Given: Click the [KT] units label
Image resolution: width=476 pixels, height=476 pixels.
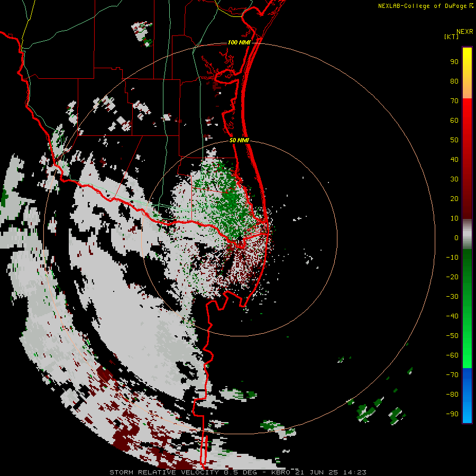Looking at the screenshot, I should (x=452, y=36).
